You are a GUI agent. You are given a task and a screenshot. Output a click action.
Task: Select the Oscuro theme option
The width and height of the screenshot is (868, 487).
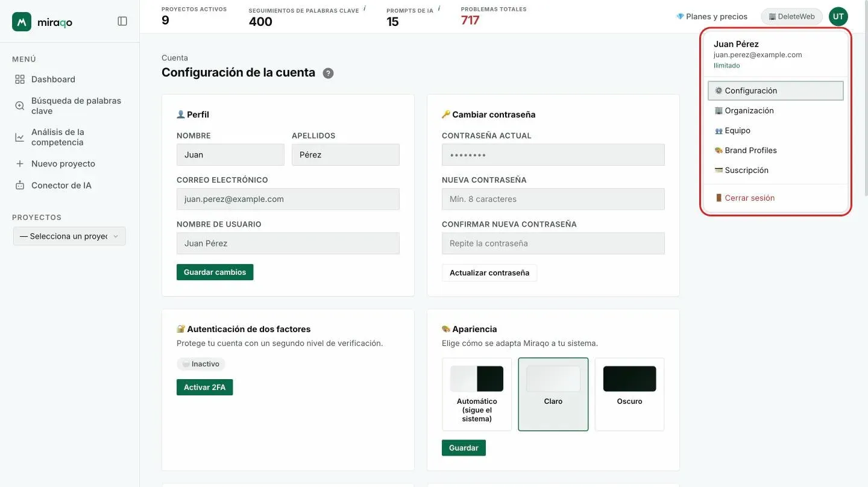click(630, 394)
